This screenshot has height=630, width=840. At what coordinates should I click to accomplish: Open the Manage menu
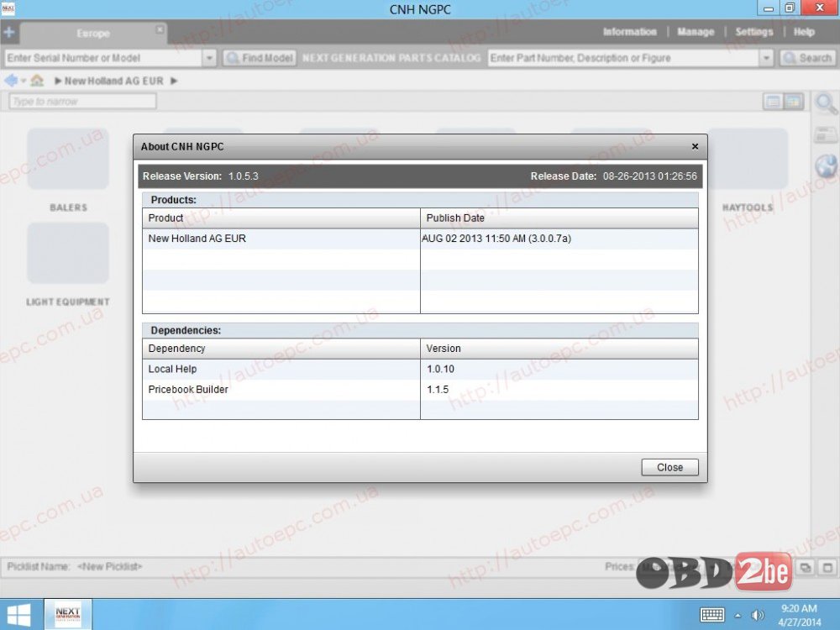click(x=696, y=32)
